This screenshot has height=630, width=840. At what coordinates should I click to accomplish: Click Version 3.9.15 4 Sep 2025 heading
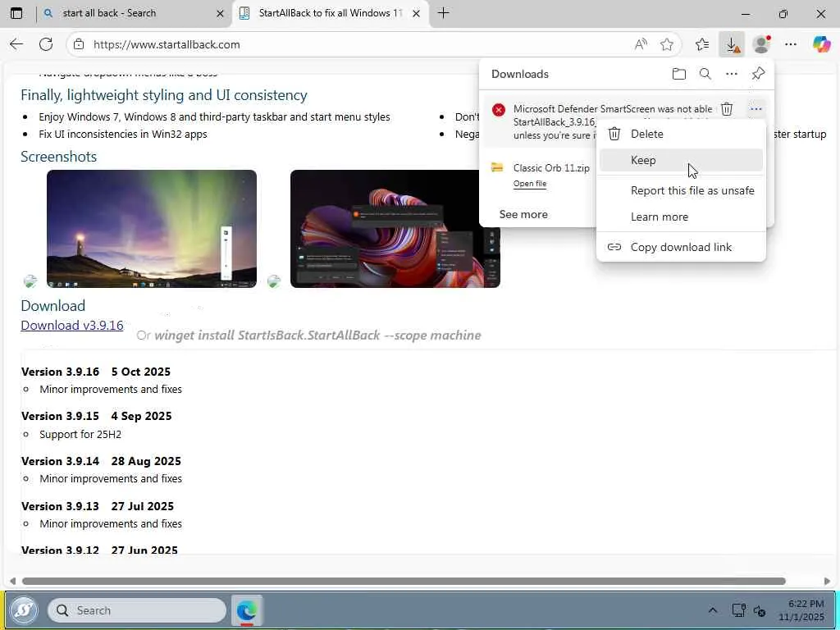coord(97,416)
